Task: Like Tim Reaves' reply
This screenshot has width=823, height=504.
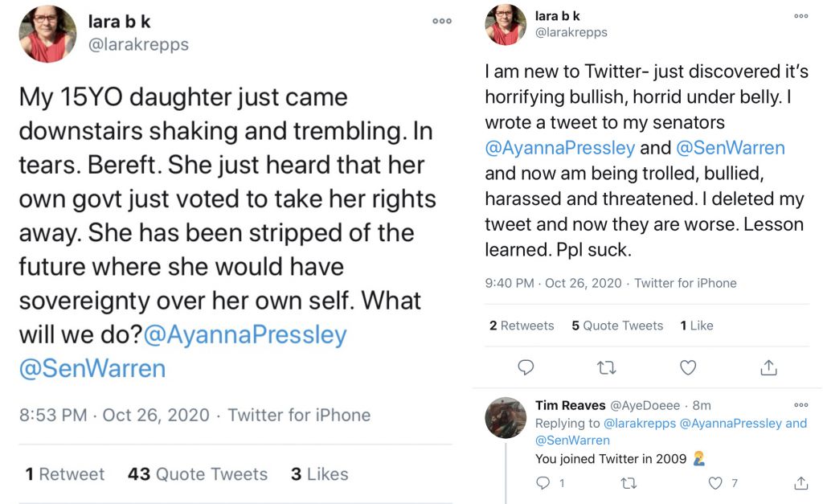Action: coord(715,483)
